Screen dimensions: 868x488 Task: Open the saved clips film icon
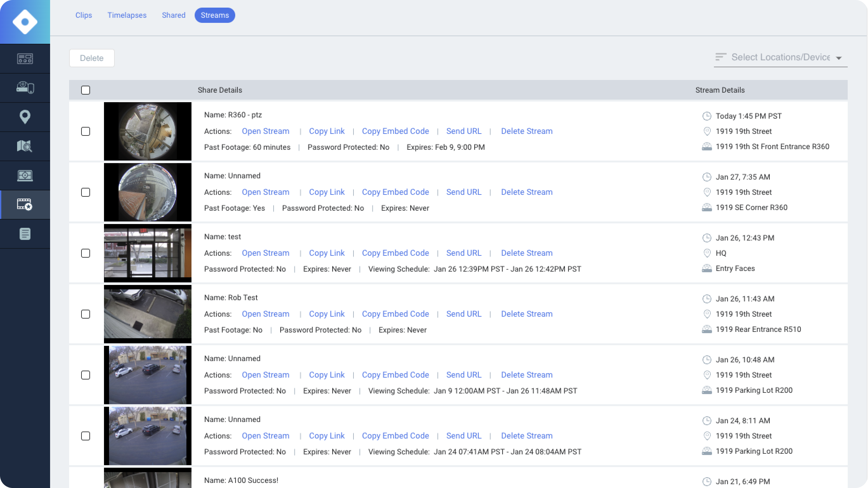[x=25, y=205]
